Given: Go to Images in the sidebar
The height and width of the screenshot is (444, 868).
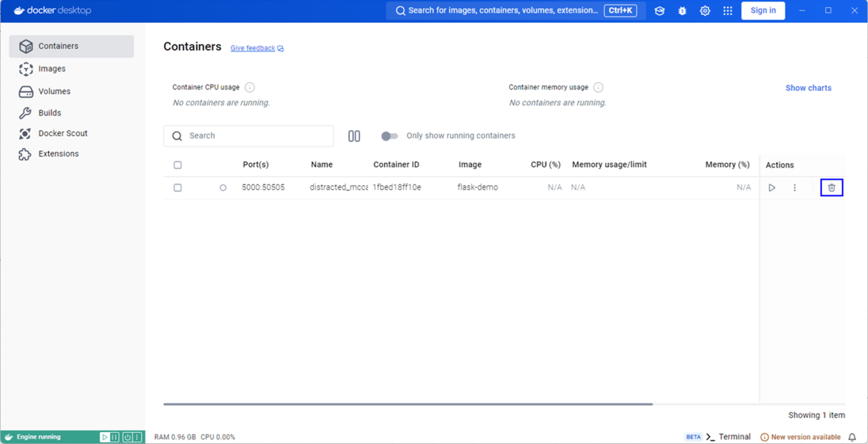Looking at the screenshot, I should pos(51,69).
